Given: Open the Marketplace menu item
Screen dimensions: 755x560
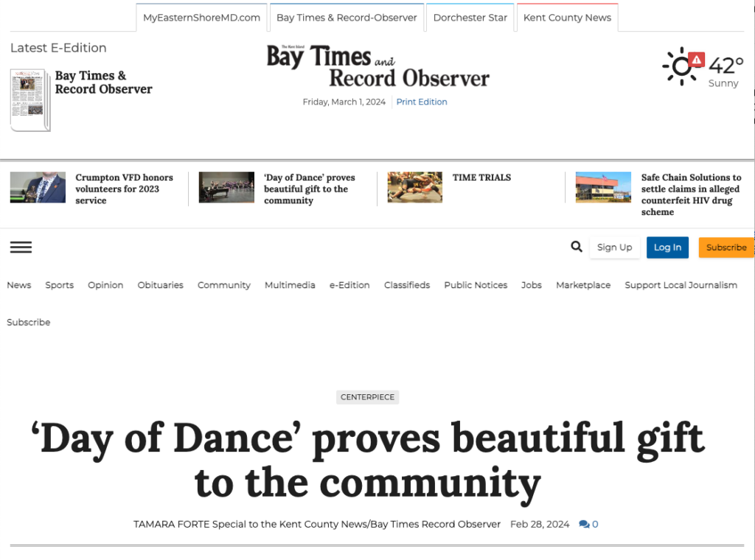Looking at the screenshot, I should [583, 285].
